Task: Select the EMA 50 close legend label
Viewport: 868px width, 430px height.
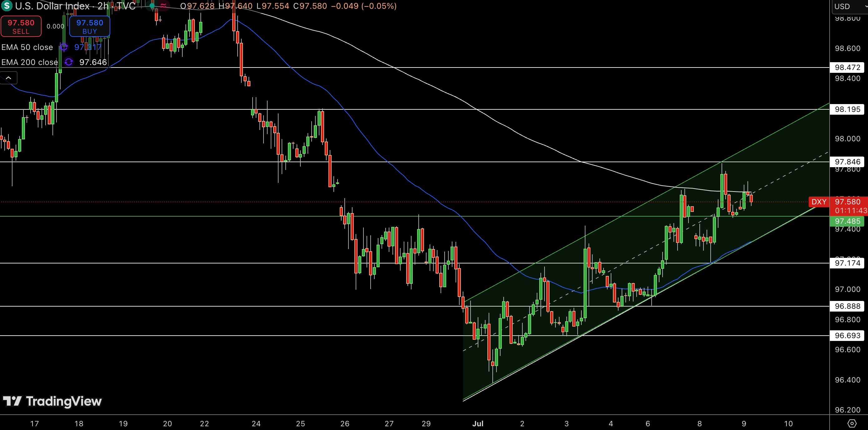Action: 27,47
